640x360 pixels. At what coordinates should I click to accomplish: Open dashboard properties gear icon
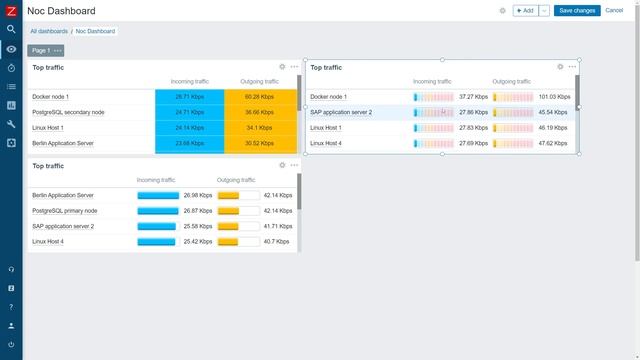[502, 11]
